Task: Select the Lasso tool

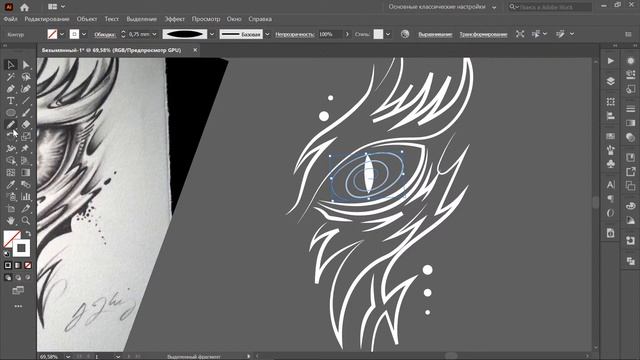Action: [x=26, y=77]
